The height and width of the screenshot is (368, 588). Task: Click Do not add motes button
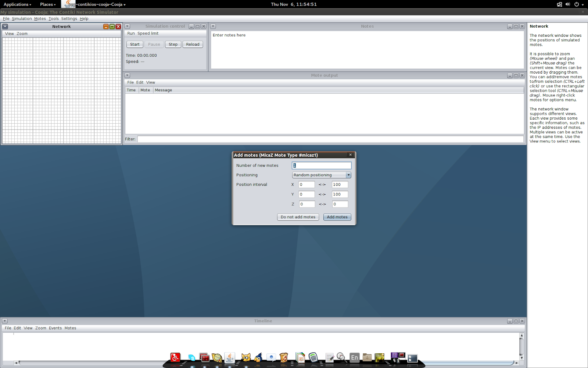pos(298,217)
